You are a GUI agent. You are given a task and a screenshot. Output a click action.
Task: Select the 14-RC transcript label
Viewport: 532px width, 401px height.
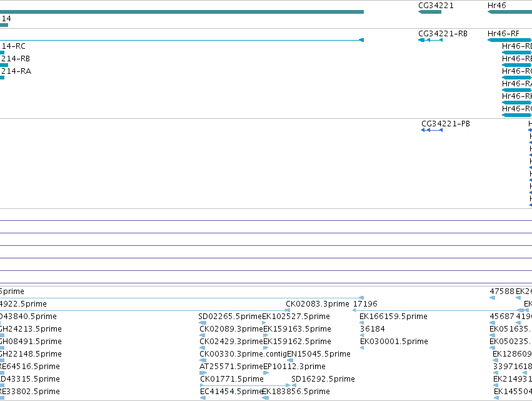coord(13,46)
